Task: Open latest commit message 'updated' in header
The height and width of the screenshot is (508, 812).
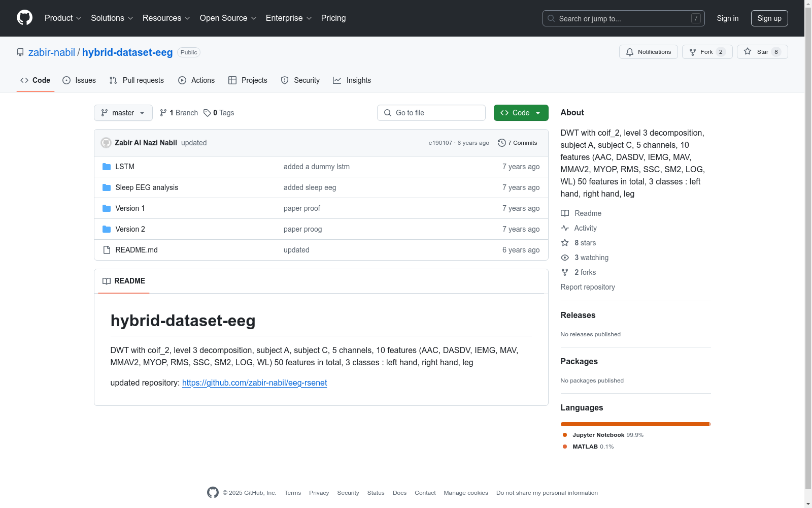Action: click(194, 143)
